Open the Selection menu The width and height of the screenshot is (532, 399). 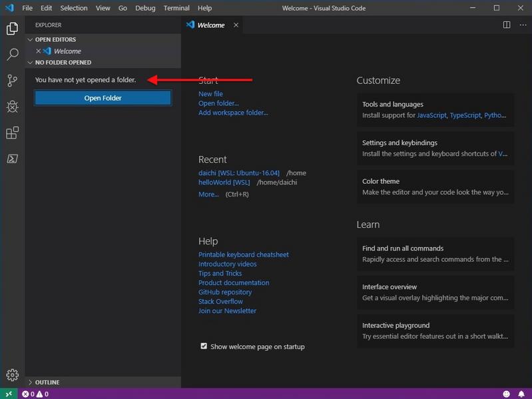(x=74, y=8)
